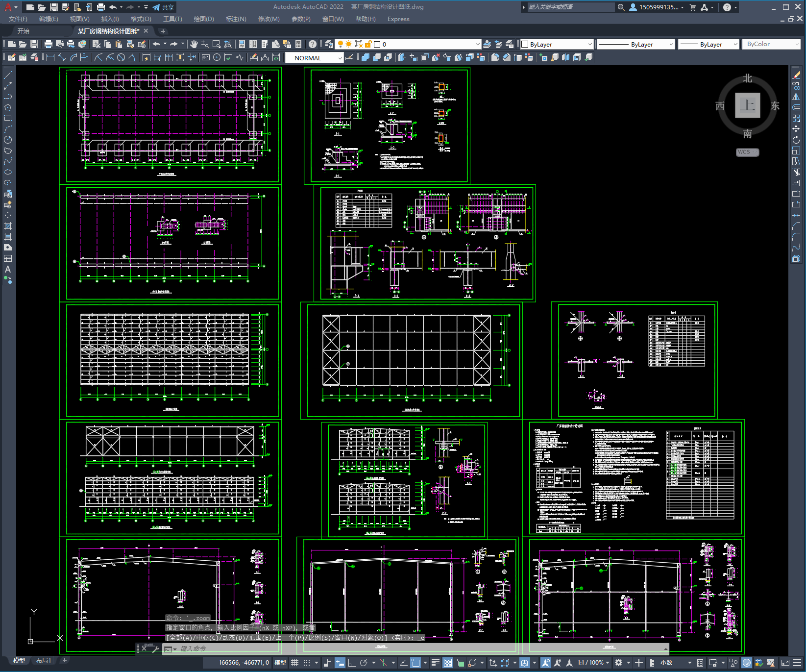Click the coordinates readout 166566, -466771, 0
The height and width of the screenshot is (672, 806).
244,663
